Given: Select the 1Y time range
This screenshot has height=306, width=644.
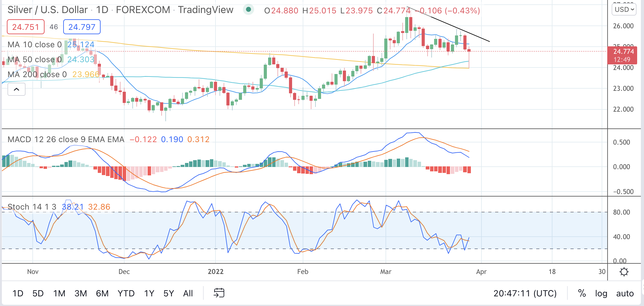Looking at the screenshot, I should pyautogui.click(x=149, y=293).
